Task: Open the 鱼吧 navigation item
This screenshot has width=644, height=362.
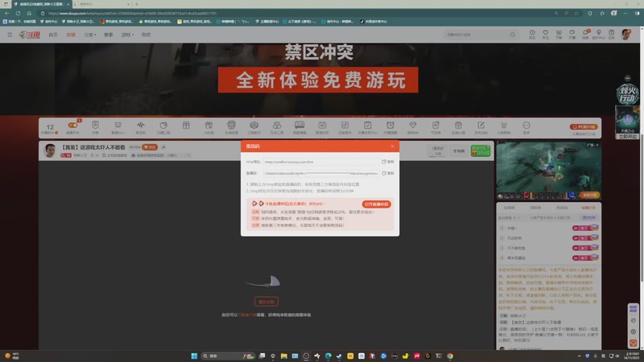Action: pos(146,35)
